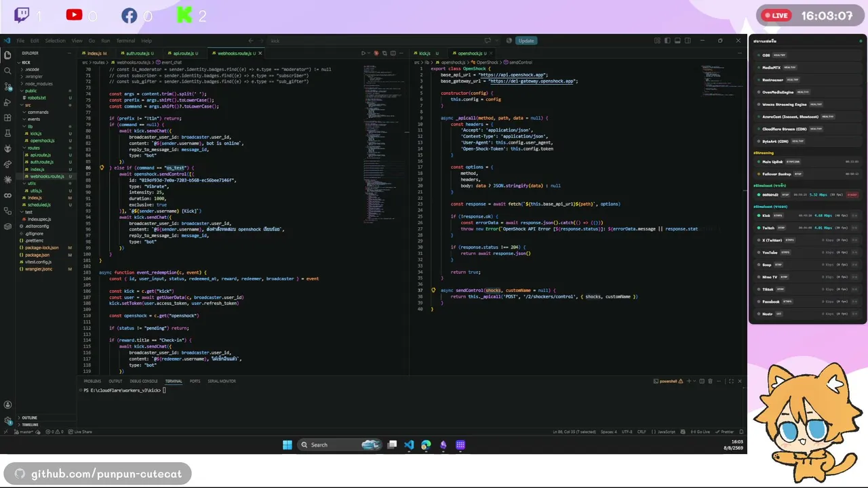This screenshot has width=868, height=488.
Task: Open the Selection menu
Action: tap(55, 41)
